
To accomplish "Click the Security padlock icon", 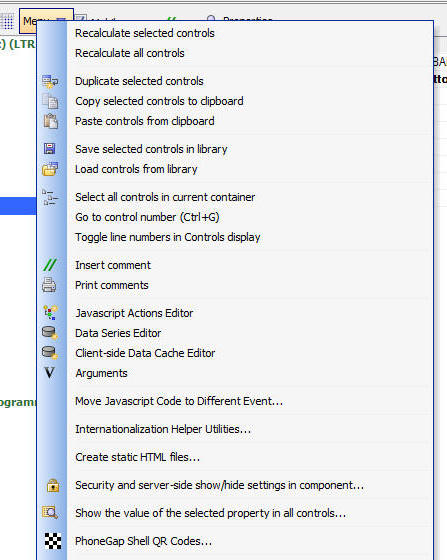I will click(x=53, y=485).
